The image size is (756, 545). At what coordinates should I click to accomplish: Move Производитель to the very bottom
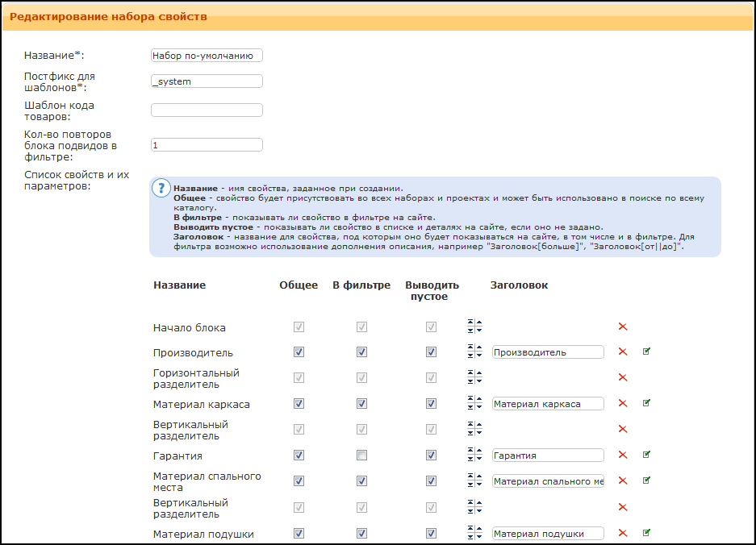pos(470,356)
